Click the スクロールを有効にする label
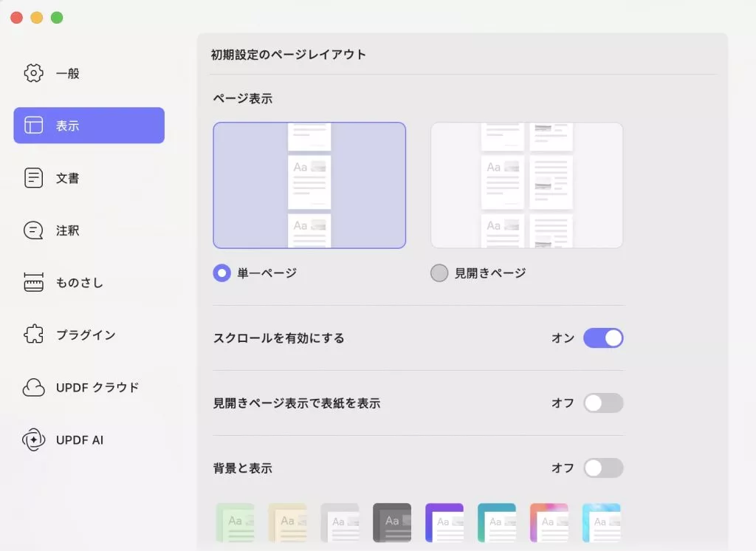This screenshot has width=756, height=551. tap(278, 338)
